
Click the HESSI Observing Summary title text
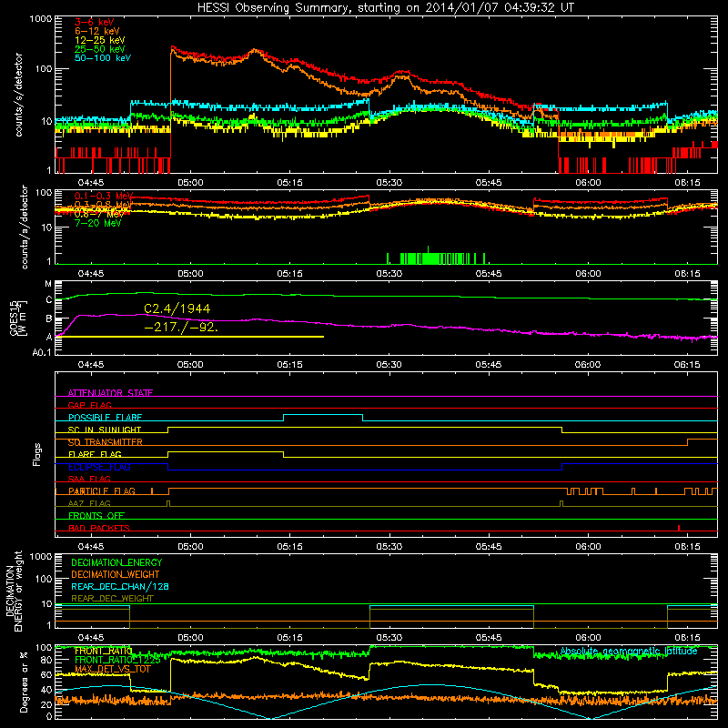pyautogui.click(x=385, y=7)
